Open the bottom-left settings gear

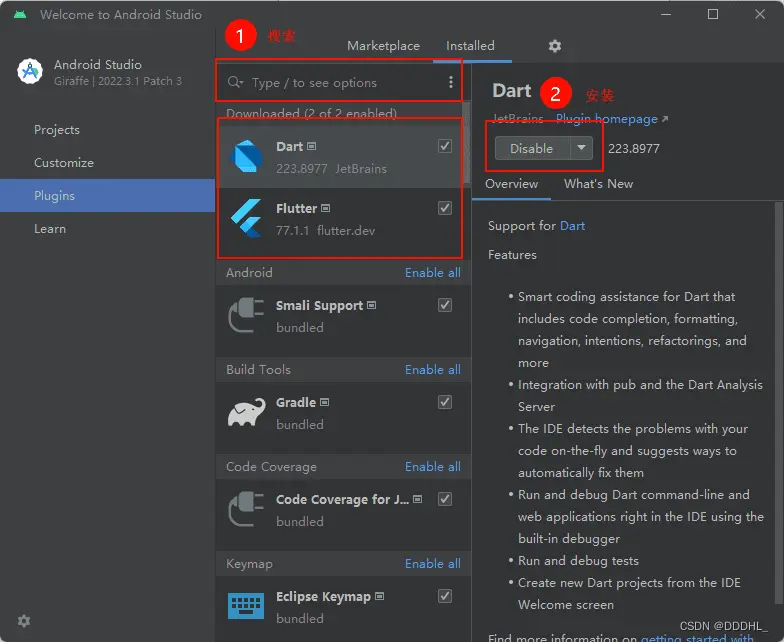[24, 621]
